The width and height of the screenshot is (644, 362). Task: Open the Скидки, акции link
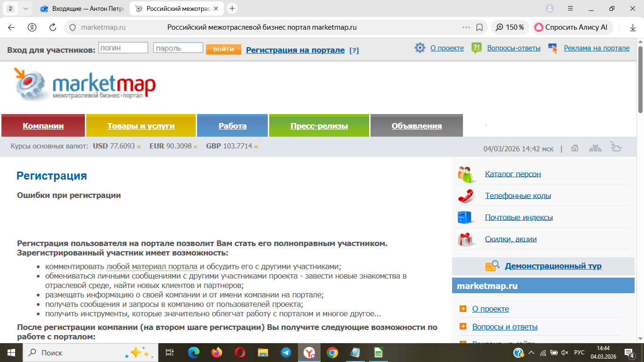(x=511, y=239)
